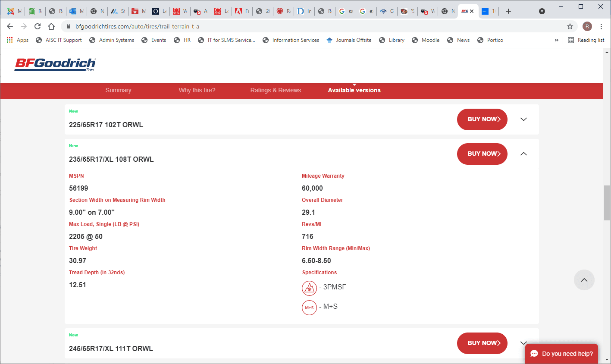Open the HR bookmark
The image size is (611, 364).
coord(182,40)
